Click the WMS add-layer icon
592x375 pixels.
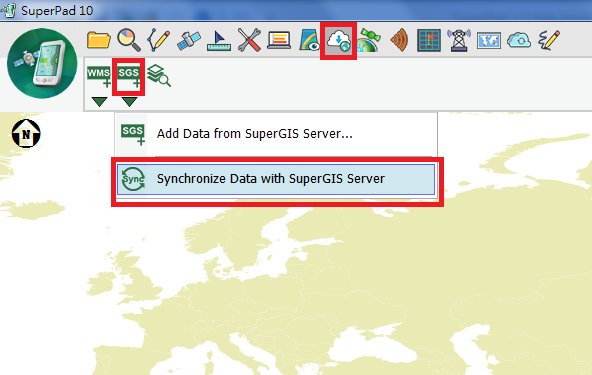(x=99, y=77)
